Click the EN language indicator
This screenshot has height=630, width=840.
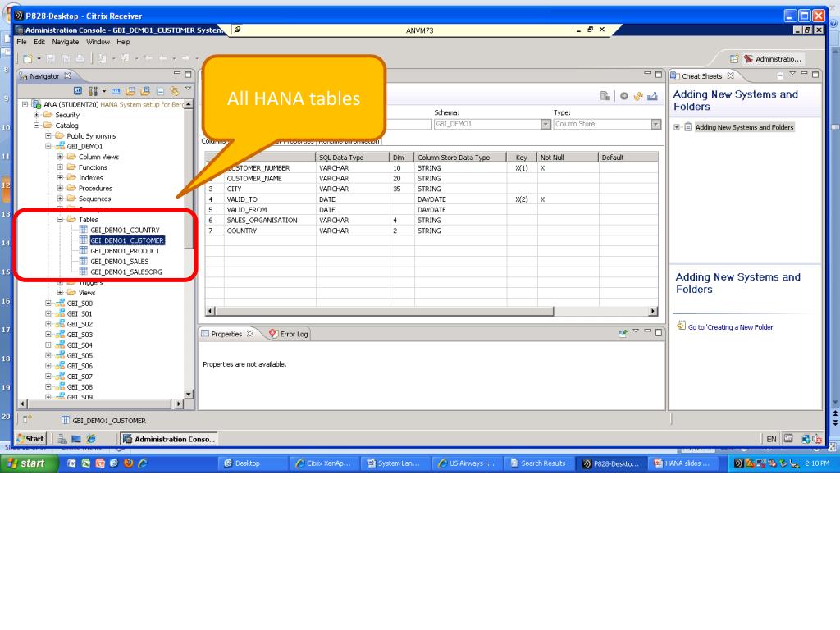coord(771,439)
